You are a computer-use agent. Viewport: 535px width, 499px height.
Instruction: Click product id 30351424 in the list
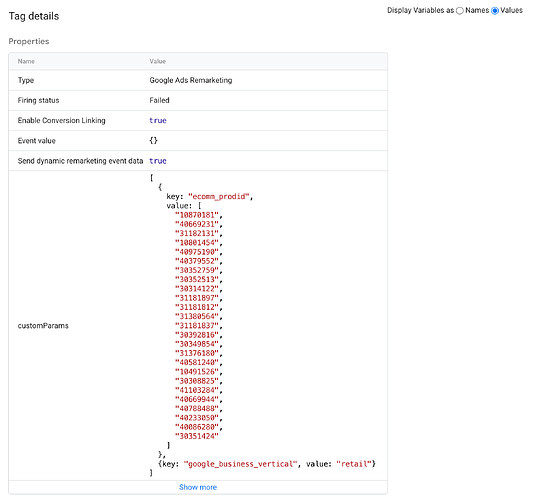(197, 436)
